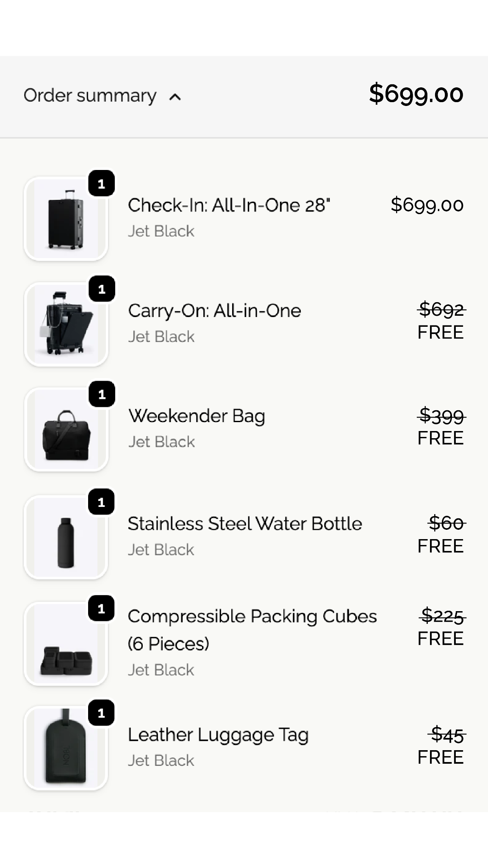
Task: Open the Leather Luggage Tag thumbnail
Action: pos(66,748)
